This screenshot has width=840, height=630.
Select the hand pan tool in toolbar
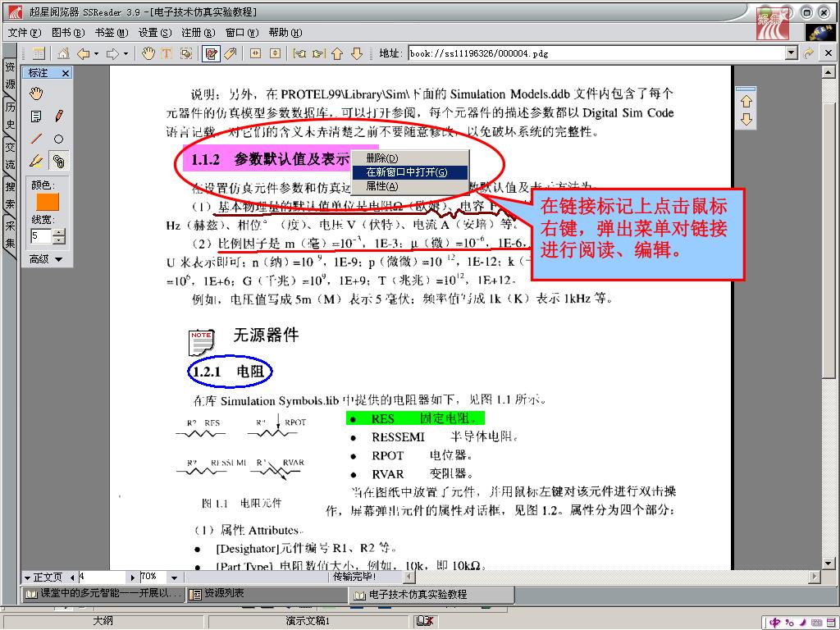click(148, 53)
